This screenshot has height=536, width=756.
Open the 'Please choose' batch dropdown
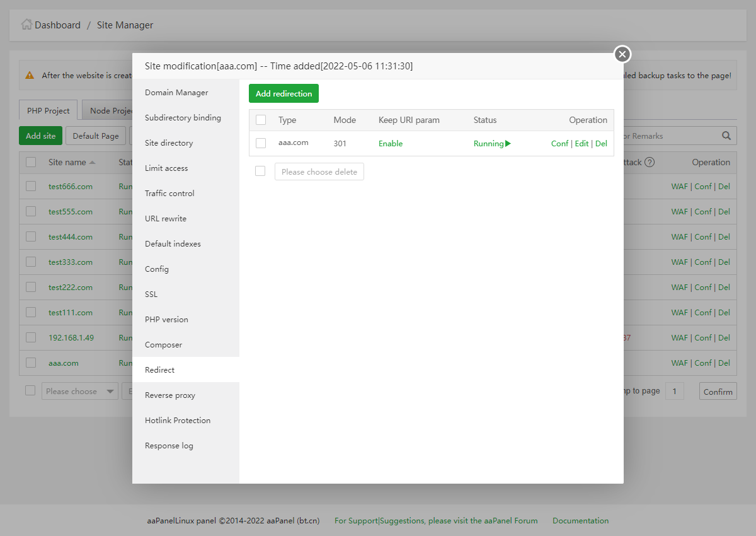pos(80,391)
